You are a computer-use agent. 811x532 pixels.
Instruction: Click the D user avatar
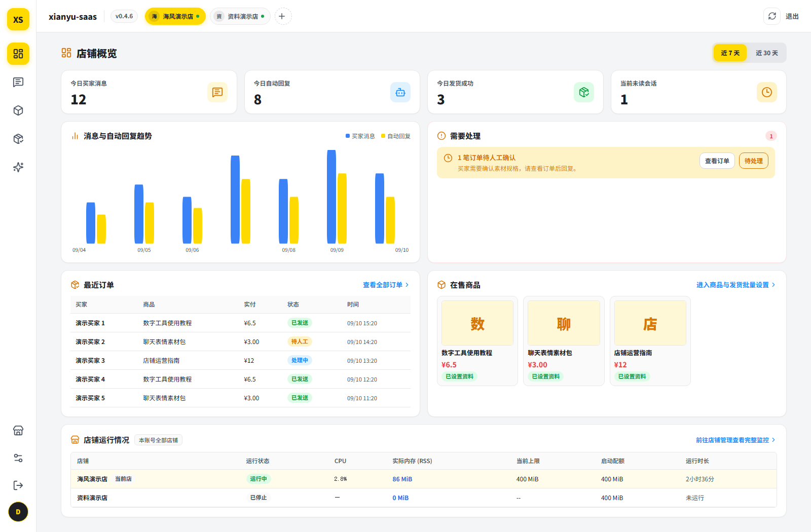[18, 512]
